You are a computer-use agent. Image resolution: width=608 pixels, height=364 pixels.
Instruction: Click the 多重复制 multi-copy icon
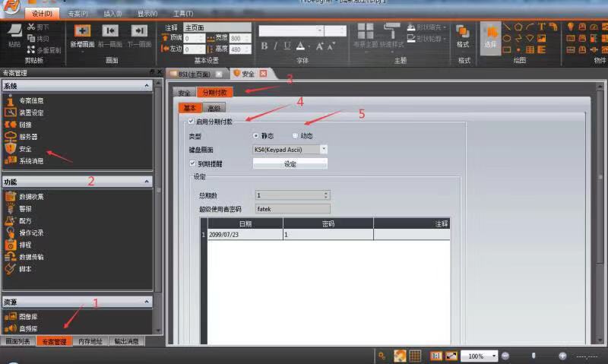(x=31, y=49)
